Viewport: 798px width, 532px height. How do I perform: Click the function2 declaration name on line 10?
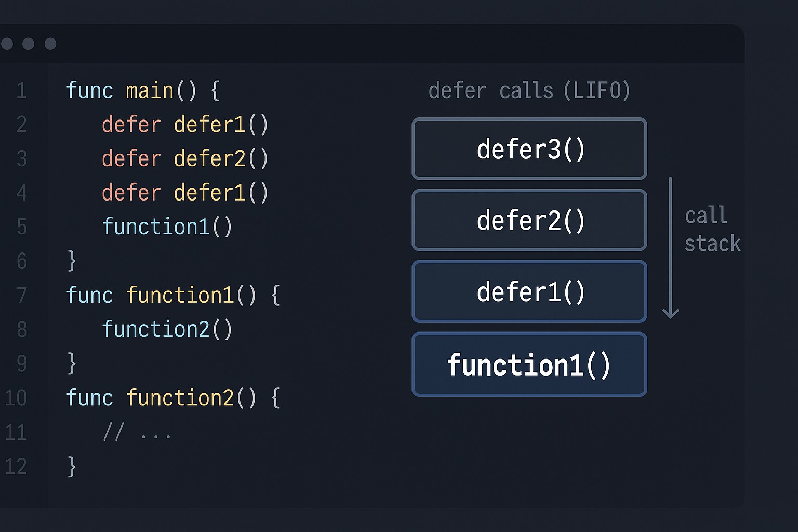pos(180,397)
